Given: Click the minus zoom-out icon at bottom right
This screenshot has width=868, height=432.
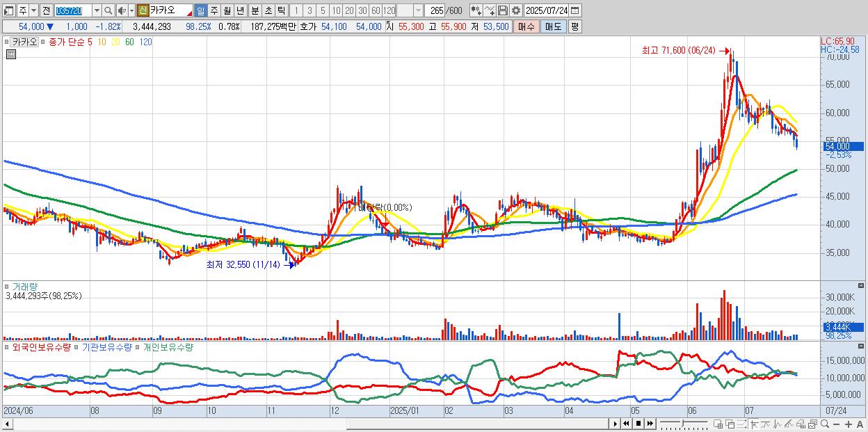Looking at the screenshot, I should tap(837, 424).
